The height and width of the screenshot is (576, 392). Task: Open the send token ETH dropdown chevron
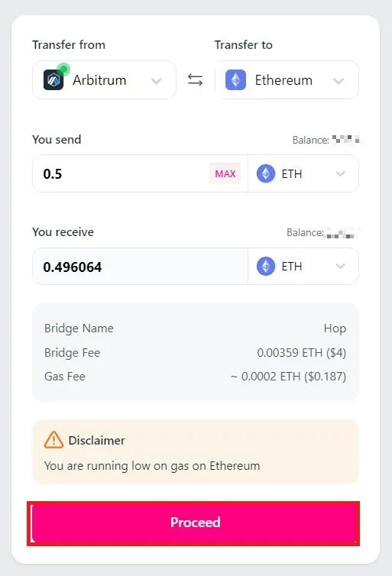click(x=341, y=173)
